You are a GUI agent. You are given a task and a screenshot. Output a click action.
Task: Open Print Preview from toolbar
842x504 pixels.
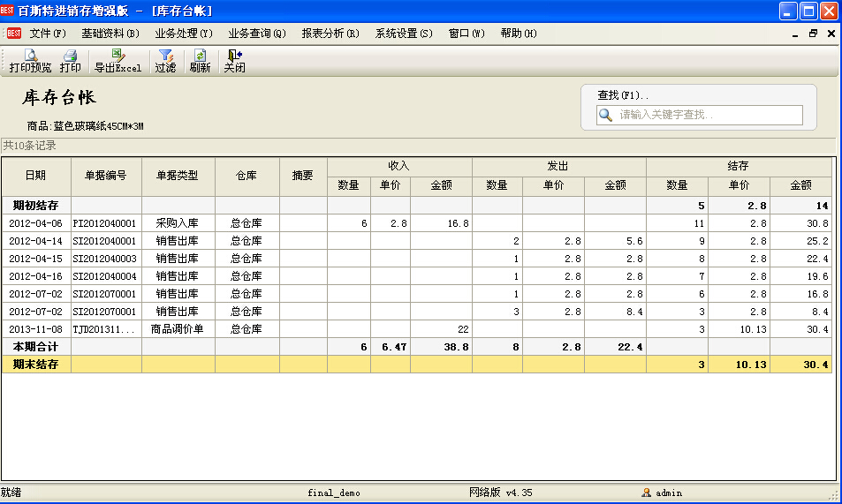point(30,61)
